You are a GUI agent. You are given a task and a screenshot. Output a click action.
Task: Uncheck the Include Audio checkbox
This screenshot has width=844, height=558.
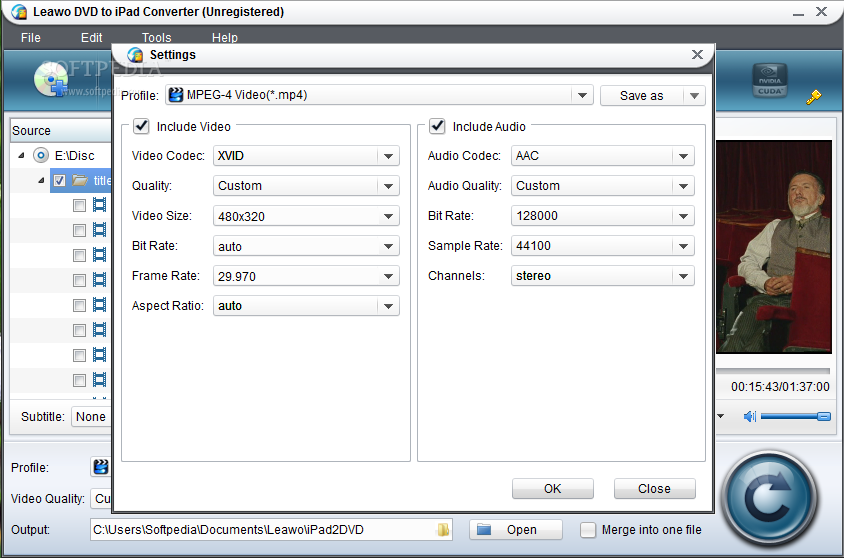(x=437, y=126)
